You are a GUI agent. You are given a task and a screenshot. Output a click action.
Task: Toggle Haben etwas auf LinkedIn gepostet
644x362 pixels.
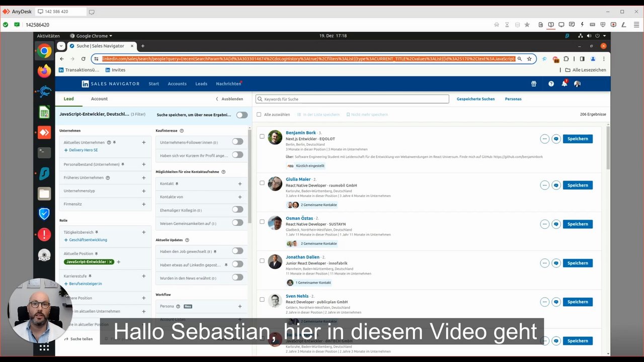tap(237, 264)
